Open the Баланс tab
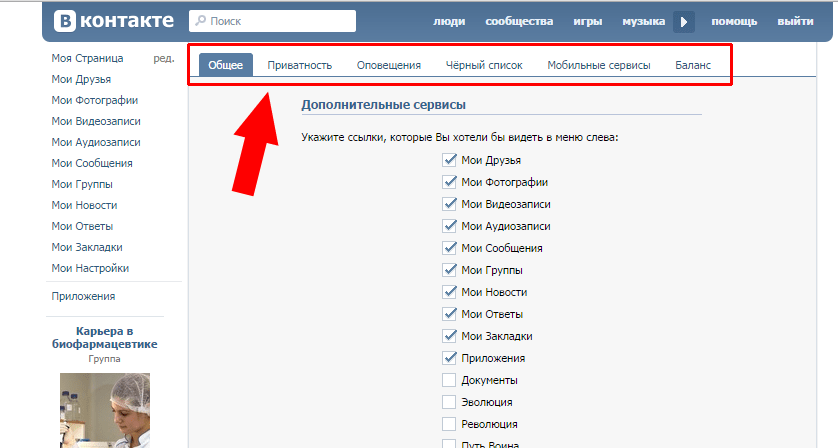Screen dimensions: 838x448 point(693,65)
